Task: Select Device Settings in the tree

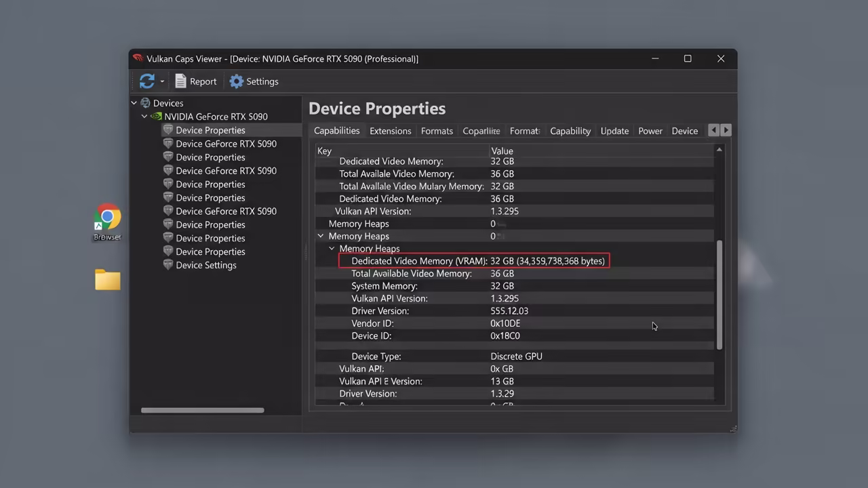Action: click(x=205, y=265)
